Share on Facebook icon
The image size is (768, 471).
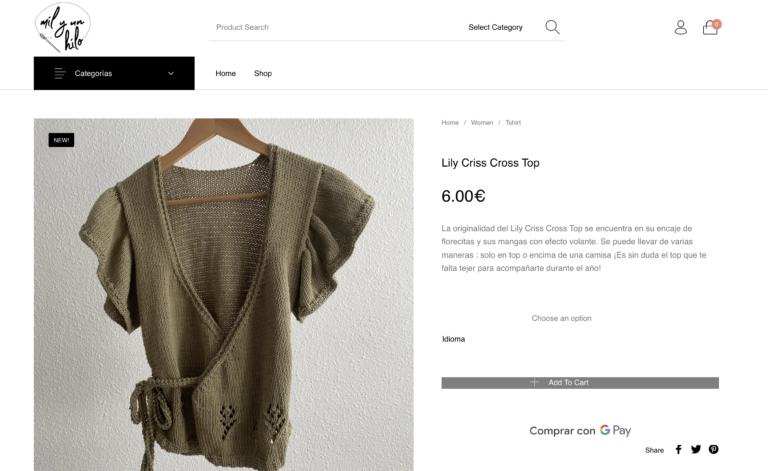click(678, 450)
